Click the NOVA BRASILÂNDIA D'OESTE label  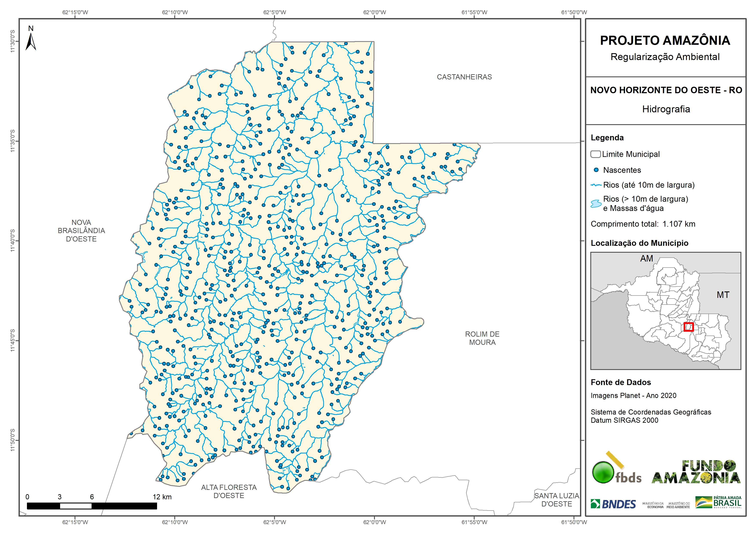[81, 231]
